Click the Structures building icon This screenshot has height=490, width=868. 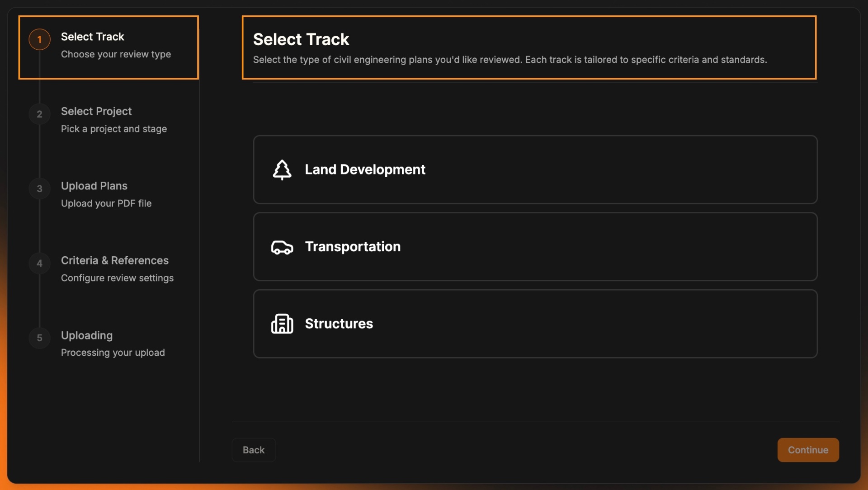pos(282,324)
